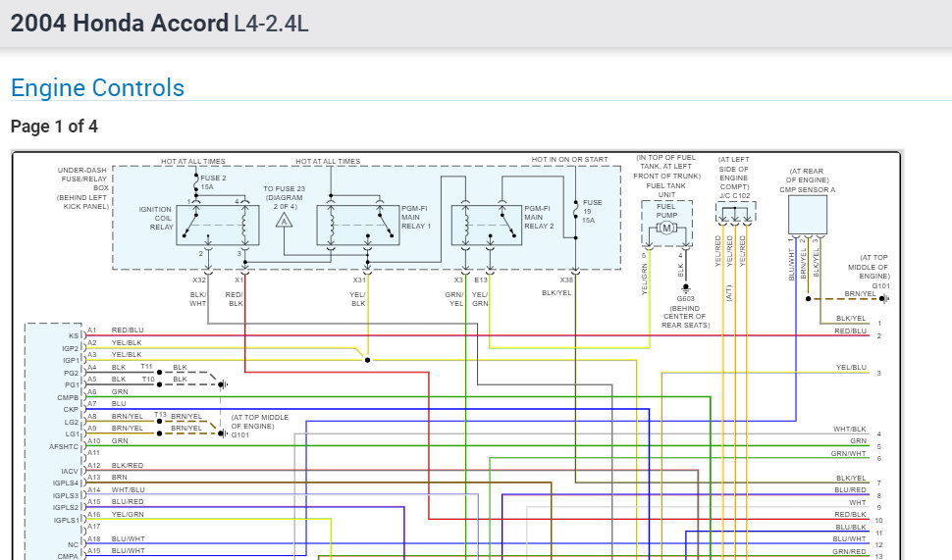The image size is (952, 560).
Task: Click the Under-Dash Fuse/Relay Box label
Action: point(83,188)
